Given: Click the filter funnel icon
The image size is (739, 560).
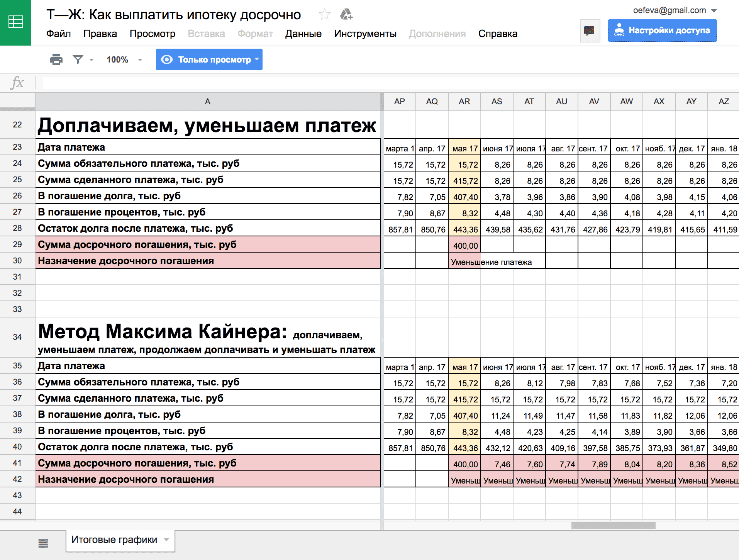Looking at the screenshot, I should (x=78, y=59).
